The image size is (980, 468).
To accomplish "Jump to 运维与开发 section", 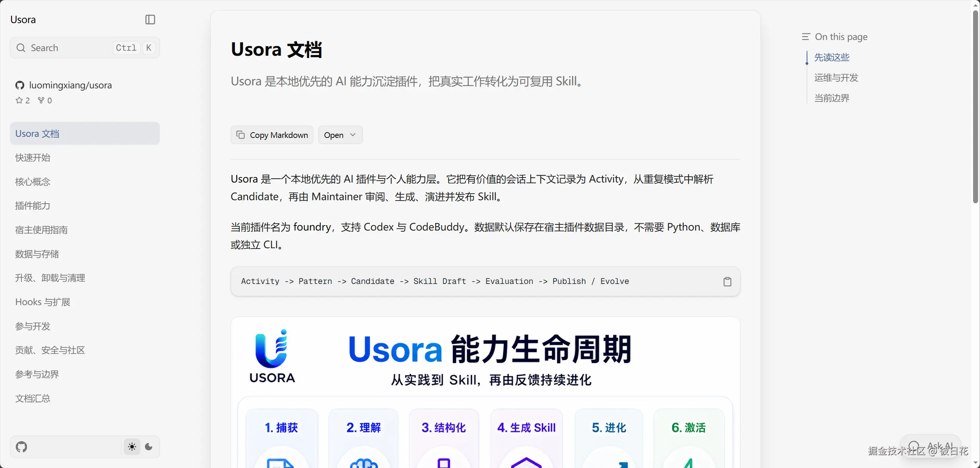I will click(x=836, y=78).
